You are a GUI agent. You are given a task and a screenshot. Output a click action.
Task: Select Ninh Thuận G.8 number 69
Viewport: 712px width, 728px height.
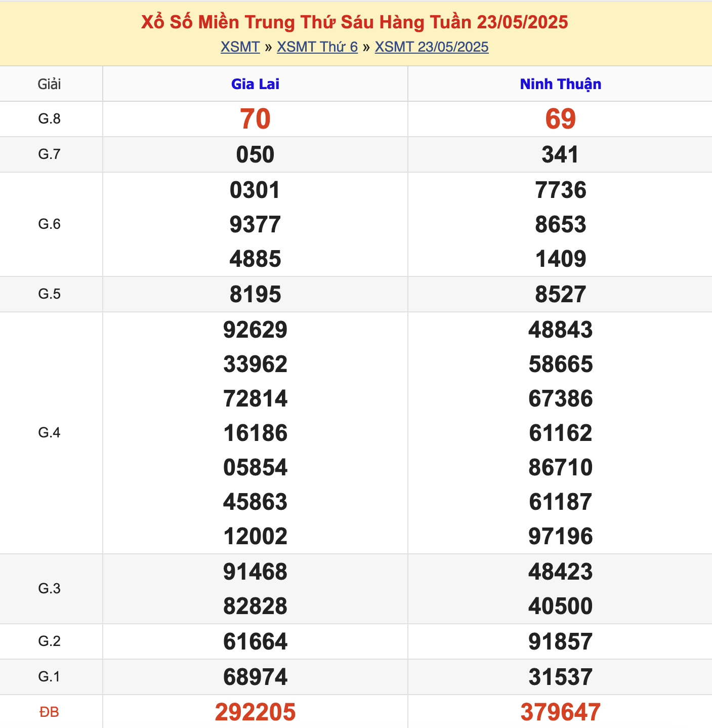click(x=561, y=119)
